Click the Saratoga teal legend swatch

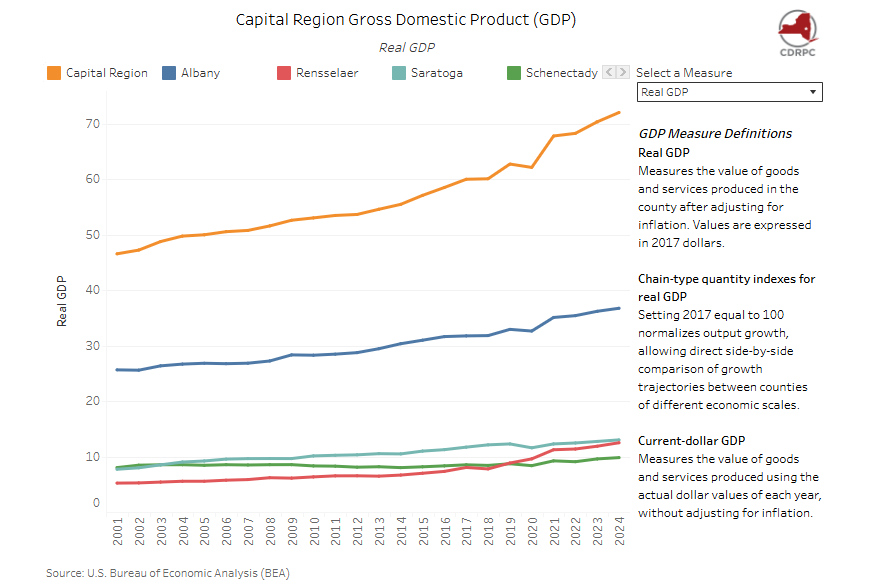(399, 73)
